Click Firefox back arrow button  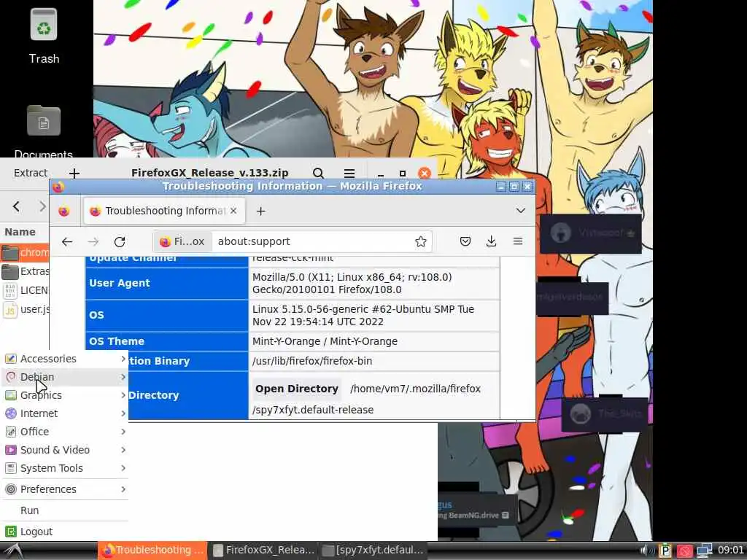67,241
